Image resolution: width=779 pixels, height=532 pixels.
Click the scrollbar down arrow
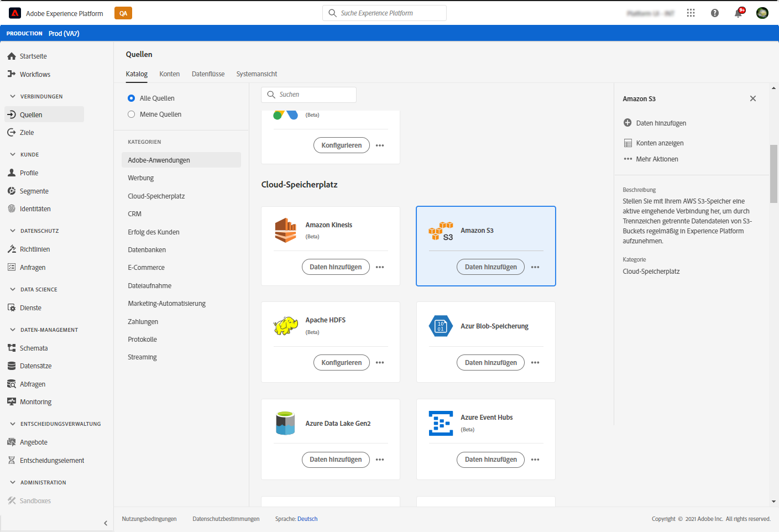pyautogui.click(x=773, y=502)
